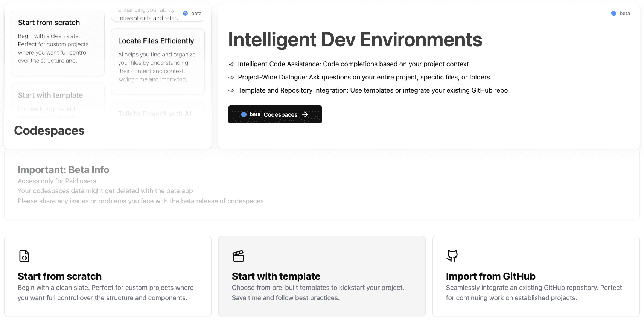Click the checkmark icon beside Project-Wide Dialogue
This screenshot has width=644, height=320.
(231, 77)
